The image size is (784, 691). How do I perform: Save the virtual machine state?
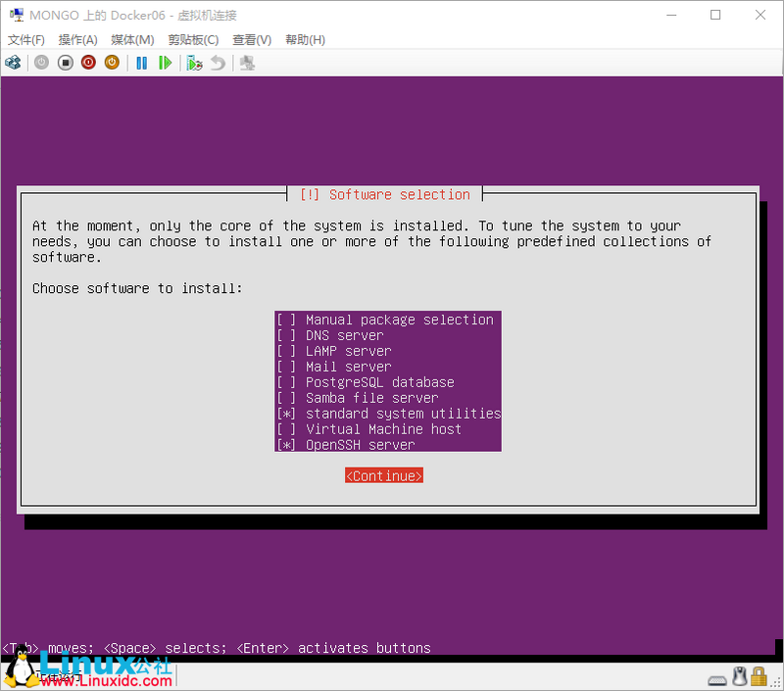coord(112,62)
